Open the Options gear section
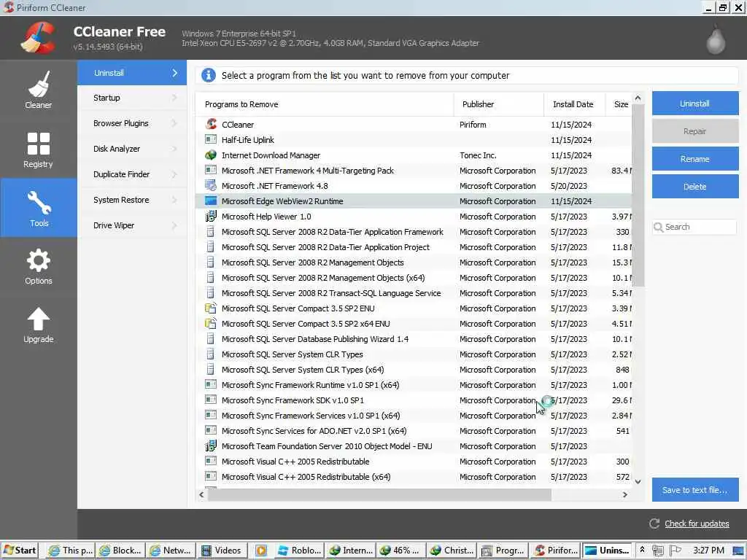 (38, 267)
